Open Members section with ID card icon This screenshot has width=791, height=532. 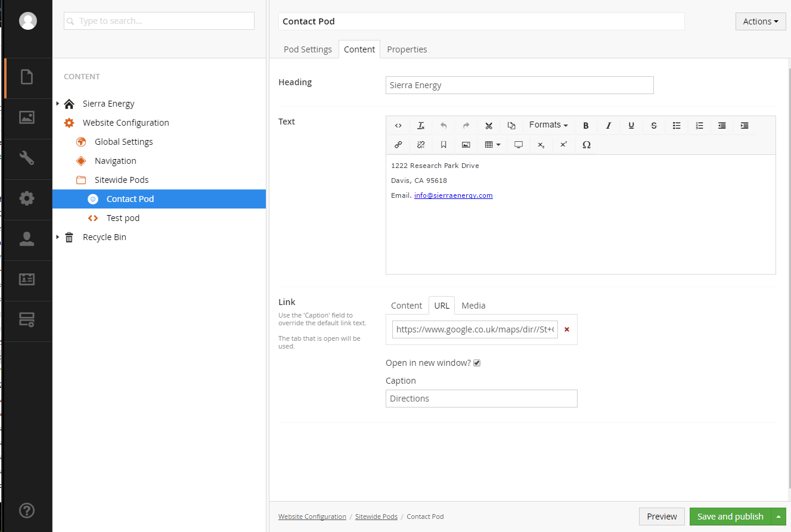[27, 279]
